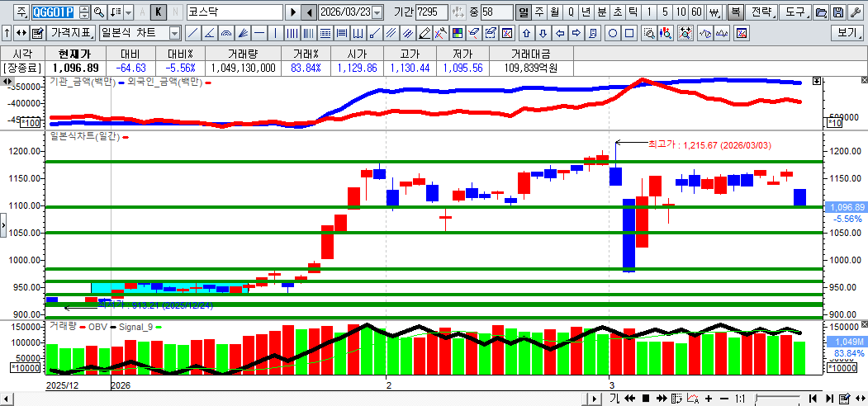Viewport: 868px width, 406px height.
Task: Click the stock search magnifier icon
Action: [x=98, y=12]
